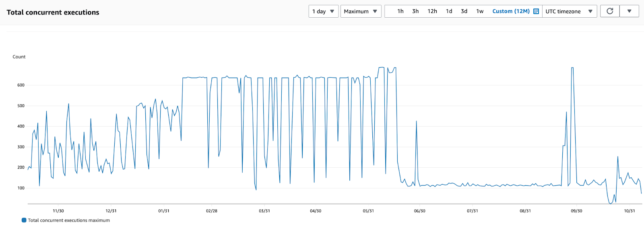Click the 01/31 x-axis date label
Viewport: 644px width, 226px height.
pos(164,211)
